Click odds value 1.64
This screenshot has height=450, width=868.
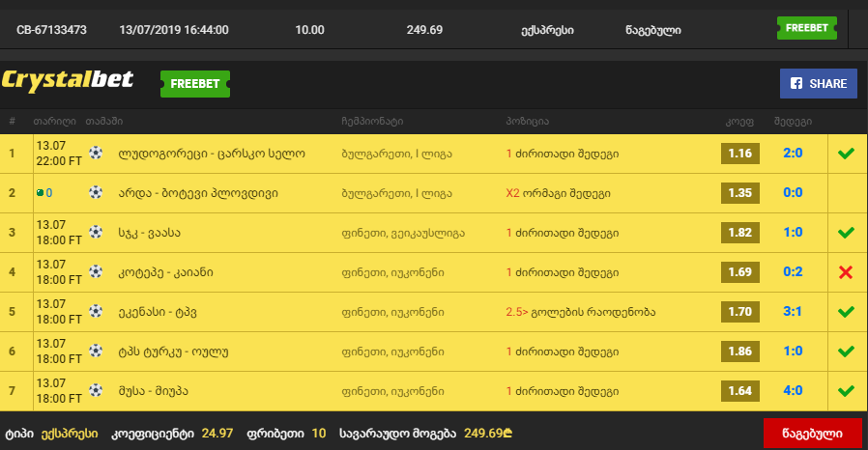tap(740, 391)
